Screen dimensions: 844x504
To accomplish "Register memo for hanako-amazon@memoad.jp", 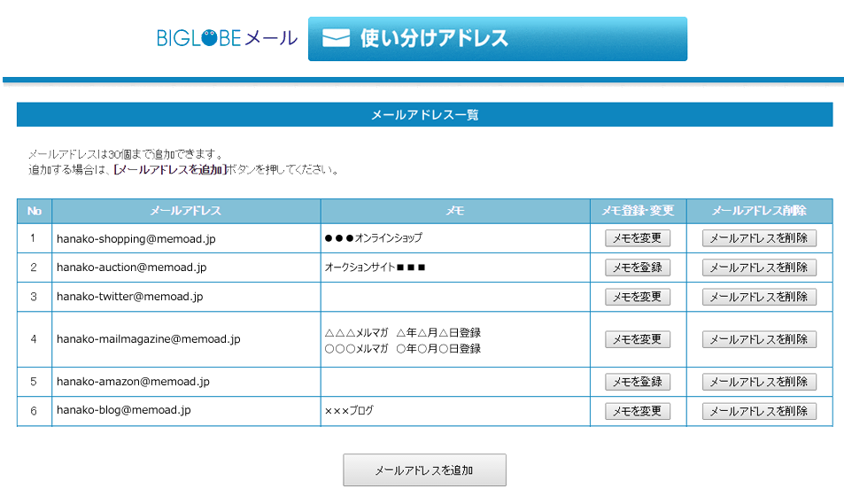I will pos(638,382).
